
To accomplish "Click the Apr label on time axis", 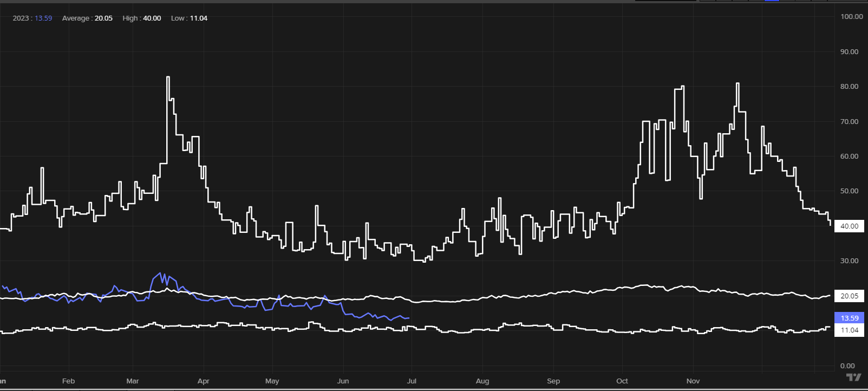I will pos(204,381).
